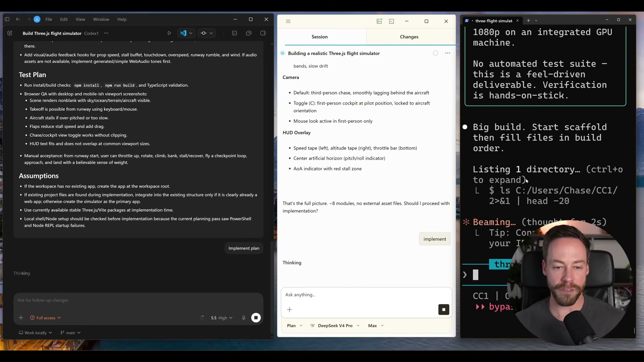Click the new thread compose icon
644x362 pixels.
pos(10,33)
